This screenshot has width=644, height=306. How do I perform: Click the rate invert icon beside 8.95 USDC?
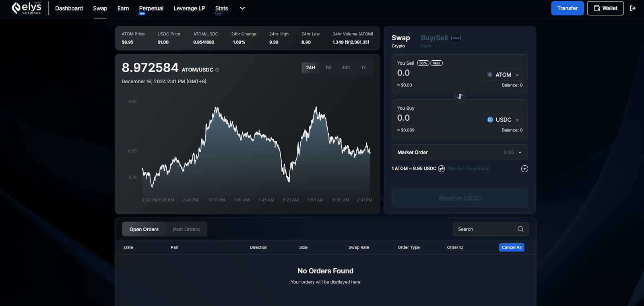(442, 168)
